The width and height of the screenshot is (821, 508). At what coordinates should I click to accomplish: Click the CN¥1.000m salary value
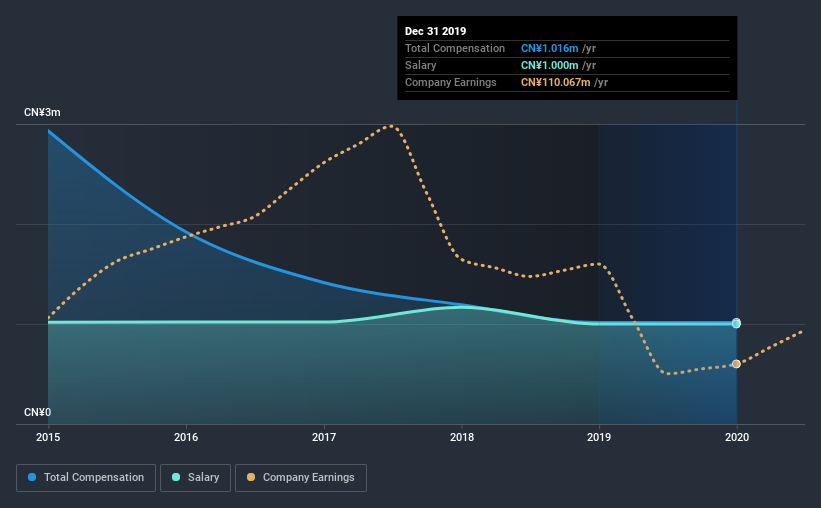549,65
